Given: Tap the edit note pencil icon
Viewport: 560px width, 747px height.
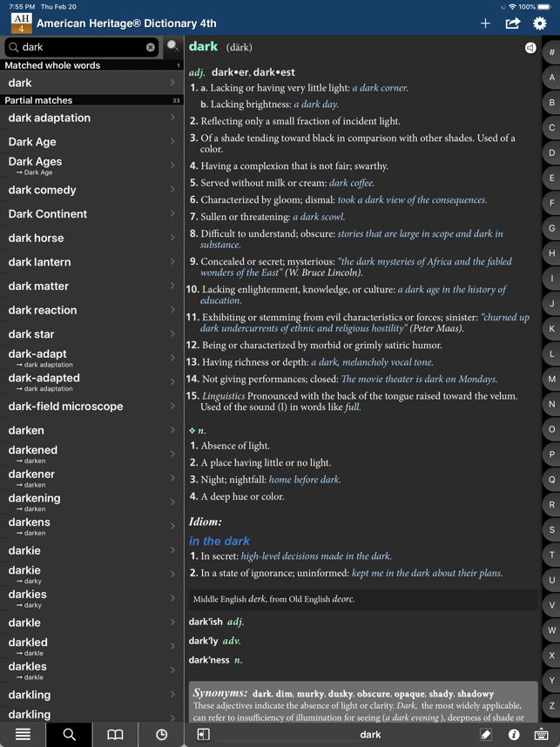Looking at the screenshot, I should click(486, 734).
